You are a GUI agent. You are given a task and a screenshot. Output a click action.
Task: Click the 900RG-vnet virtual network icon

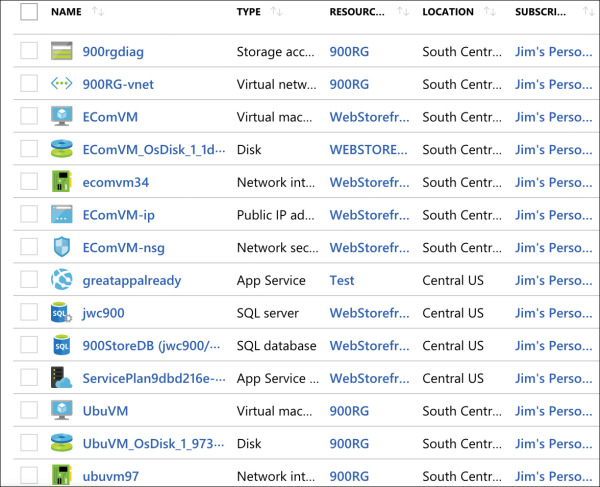(x=62, y=83)
